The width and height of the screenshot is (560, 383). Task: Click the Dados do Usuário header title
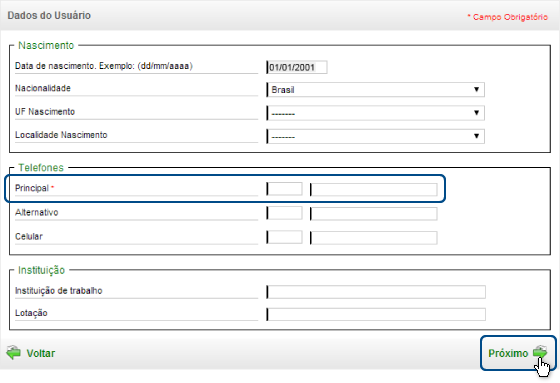pyautogui.click(x=49, y=15)
